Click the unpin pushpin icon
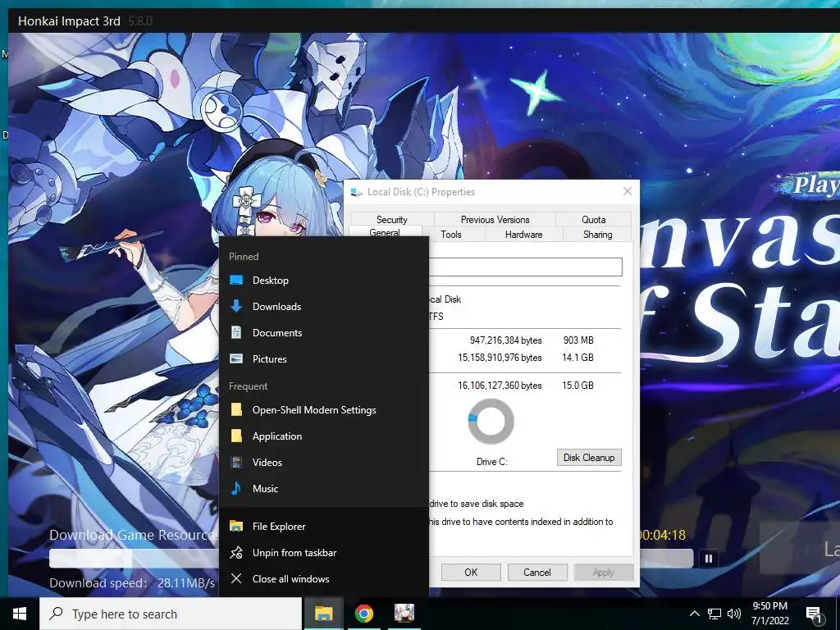 tap(236, 553)
